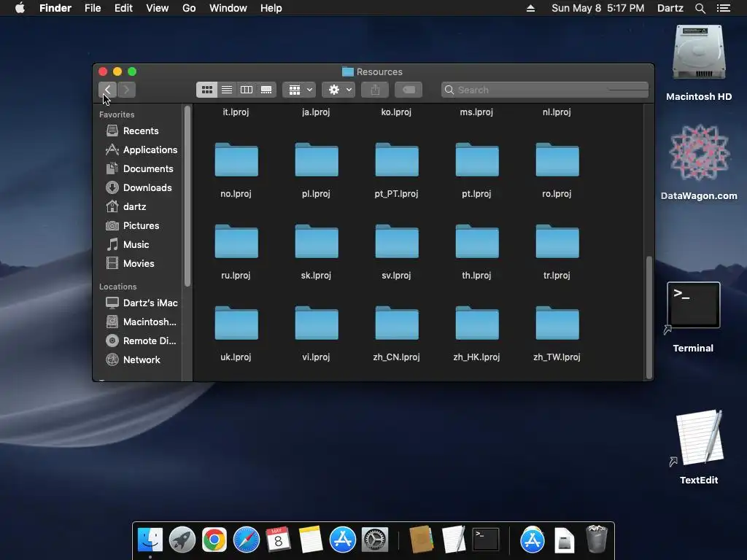
Task: Click the ms.lproj file name
Action: click(476, 112)
